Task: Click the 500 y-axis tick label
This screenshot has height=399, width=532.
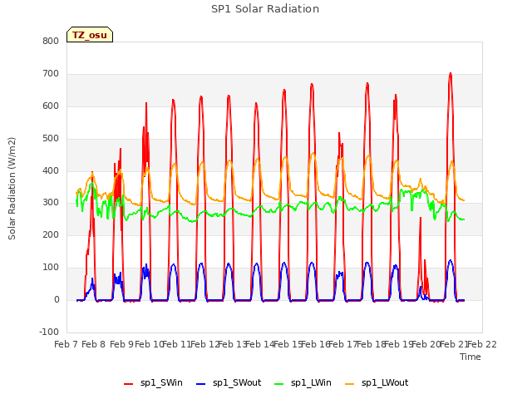Action: tap(51, 139)
